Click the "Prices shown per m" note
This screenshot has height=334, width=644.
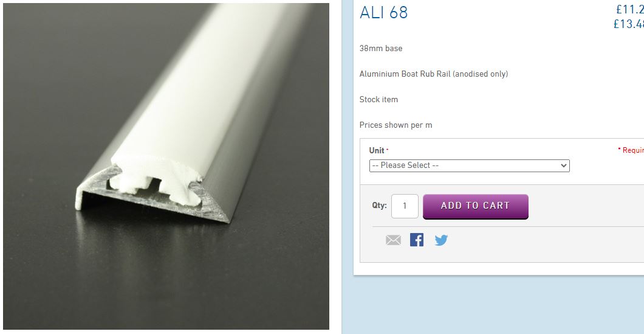[x=396, y=125]
